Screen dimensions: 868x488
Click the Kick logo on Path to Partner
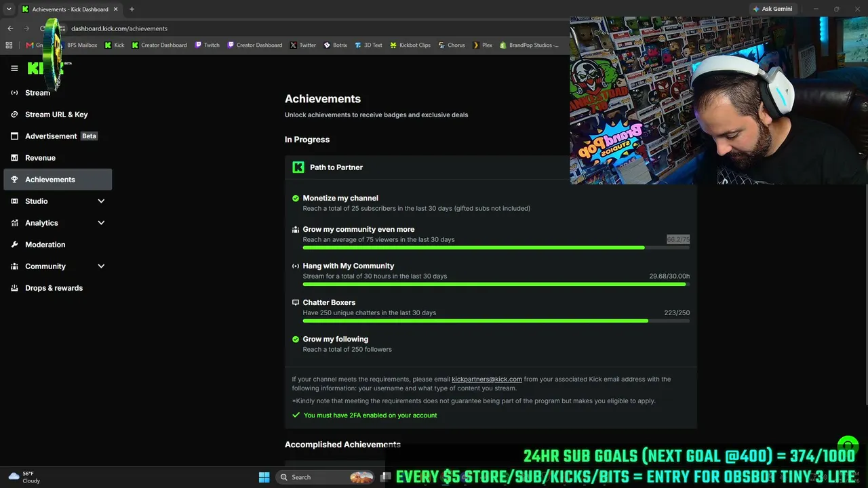(298, 167)
